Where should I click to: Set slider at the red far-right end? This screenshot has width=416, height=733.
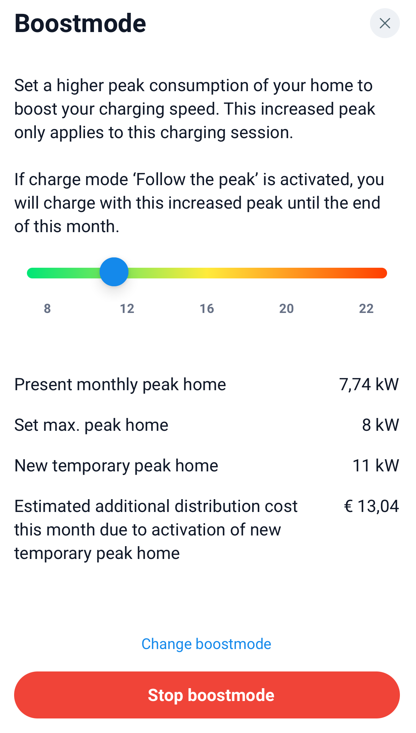(x=381, y=273)
